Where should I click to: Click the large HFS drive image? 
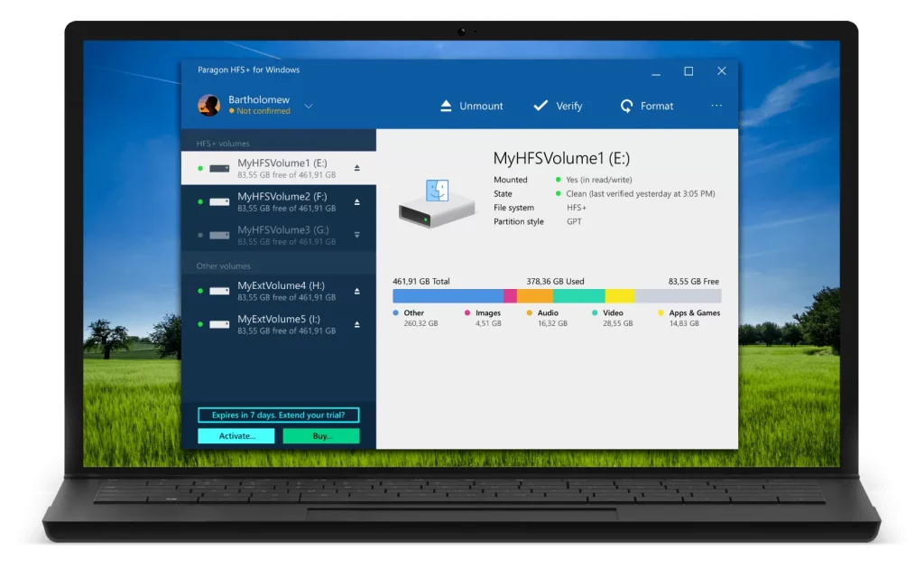(437, 201)
